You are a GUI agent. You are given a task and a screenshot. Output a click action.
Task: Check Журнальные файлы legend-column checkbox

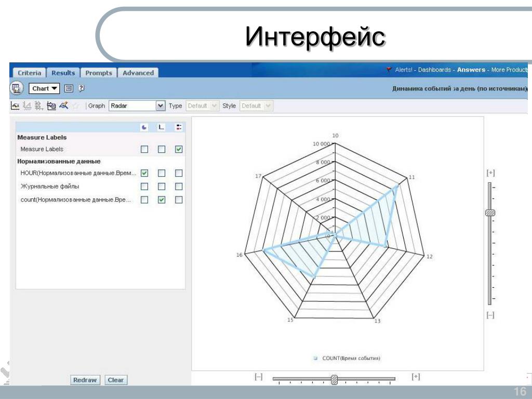pyautogui.click(x=179, y=187)
